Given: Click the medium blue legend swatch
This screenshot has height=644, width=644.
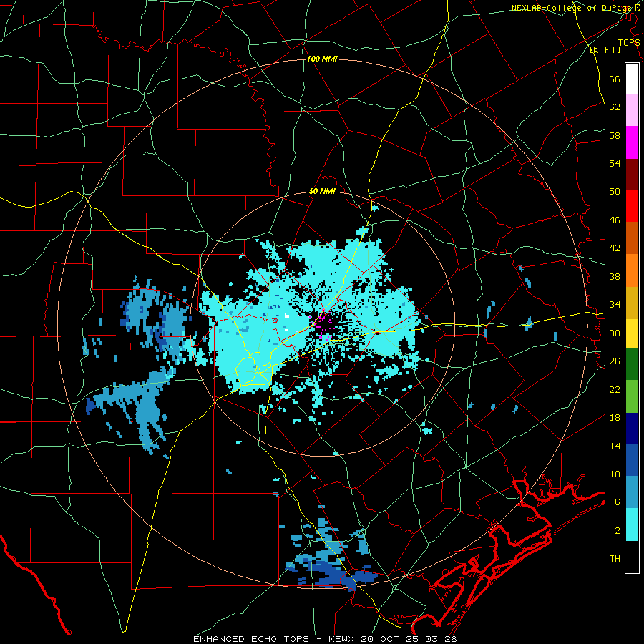Looking at the screenshot, I should coord(632,460).
